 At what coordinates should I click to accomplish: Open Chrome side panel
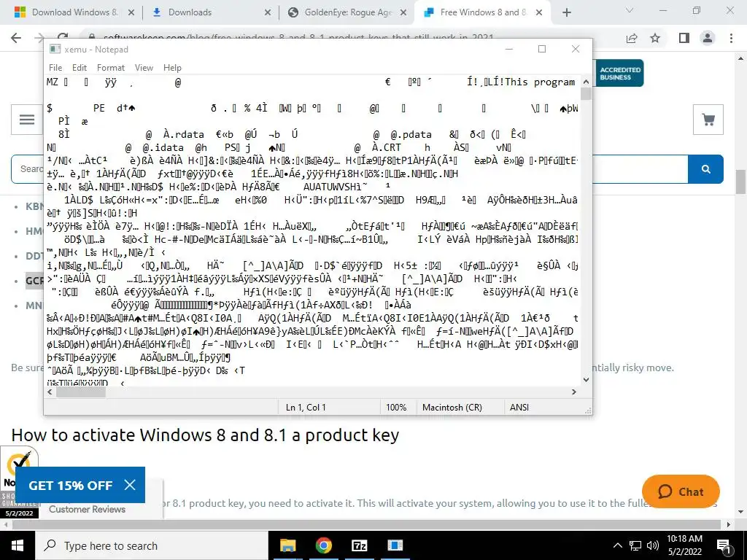tap(684, 38)
